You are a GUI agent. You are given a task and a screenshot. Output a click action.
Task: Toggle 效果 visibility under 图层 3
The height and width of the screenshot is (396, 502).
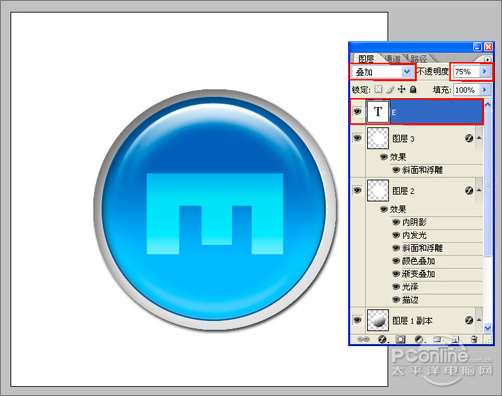point(384,157)
